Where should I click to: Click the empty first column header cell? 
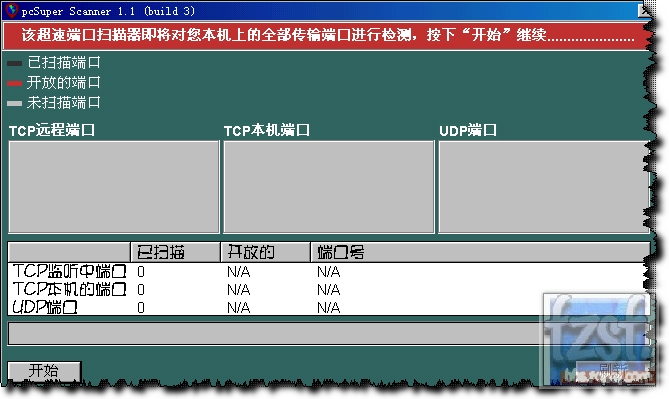pyautogui.click(x=69, y=252)
